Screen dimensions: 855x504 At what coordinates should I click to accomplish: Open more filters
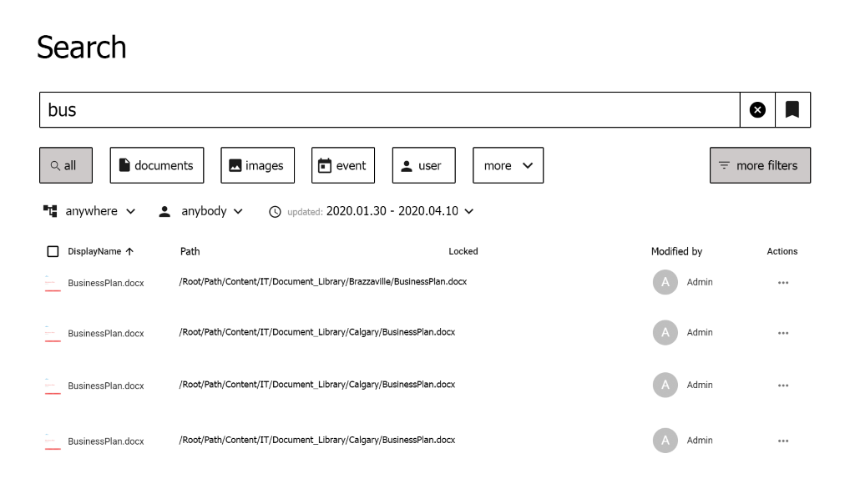[x=760, y=164]
